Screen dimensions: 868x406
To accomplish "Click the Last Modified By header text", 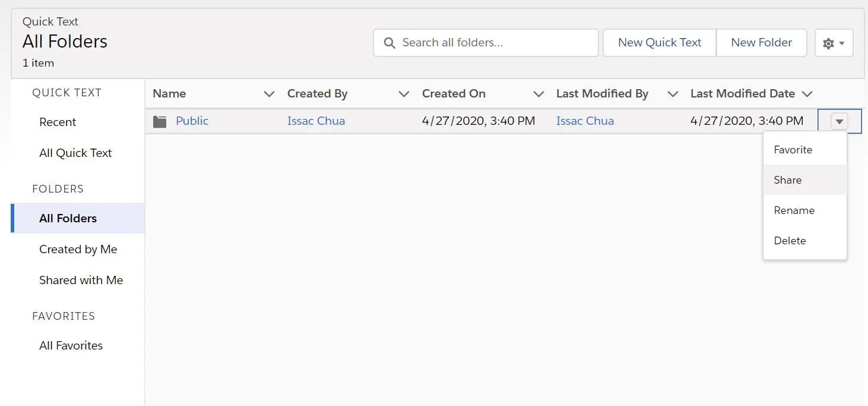I will point(602,93).
